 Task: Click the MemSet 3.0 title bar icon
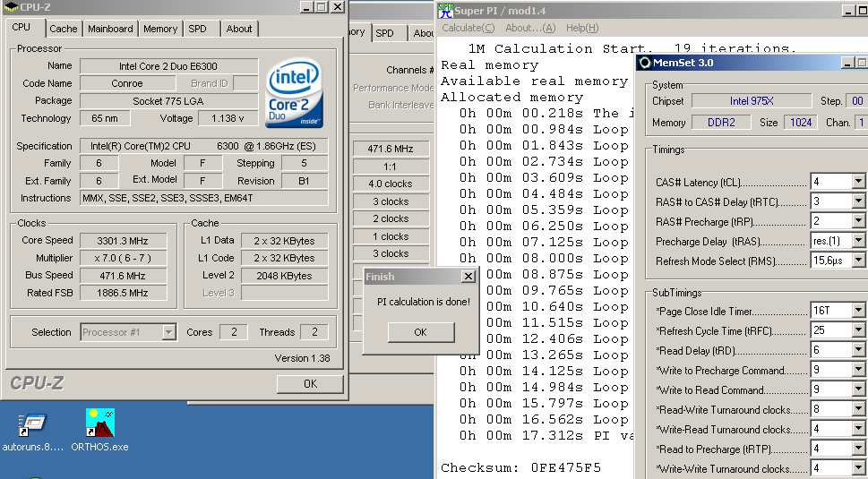point(645,63)
